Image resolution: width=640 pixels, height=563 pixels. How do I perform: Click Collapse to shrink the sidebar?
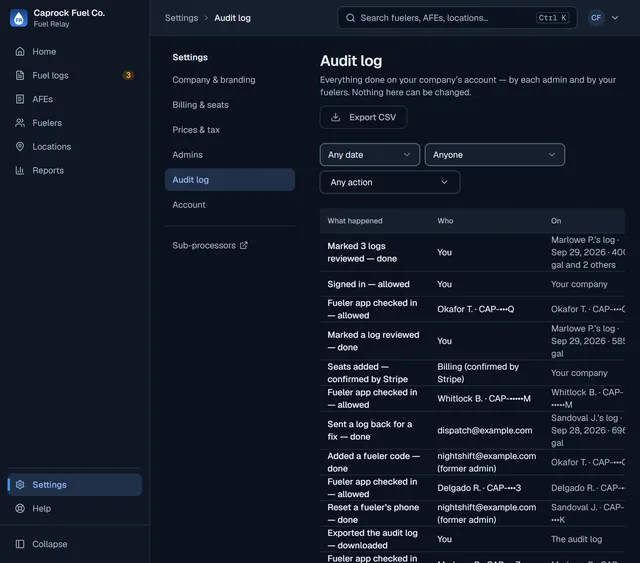[74, 544]
